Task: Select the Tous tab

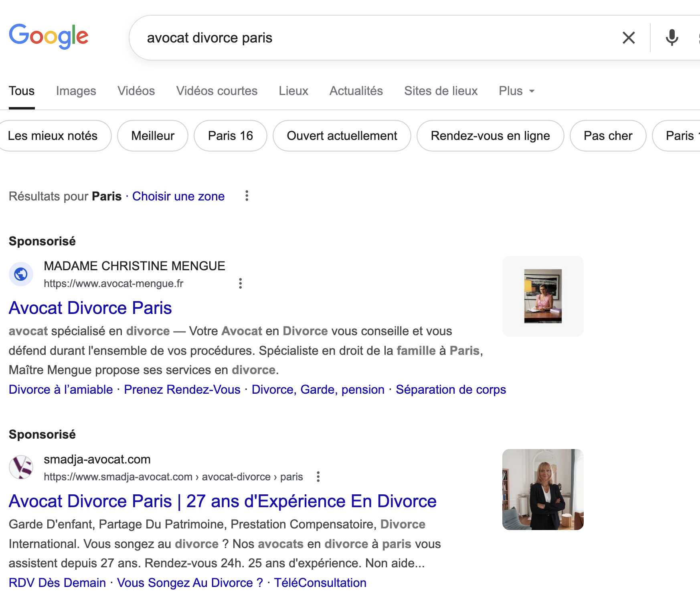Action: pyautogui.click(x=22, y=91)
